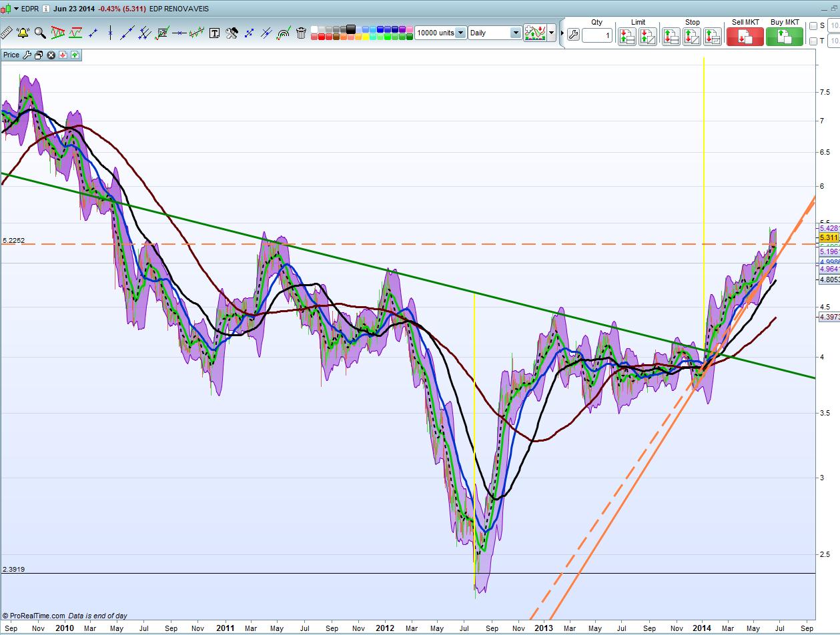Click the first Stop order icon
840x635 pixels.
click(x=671, y=36)
